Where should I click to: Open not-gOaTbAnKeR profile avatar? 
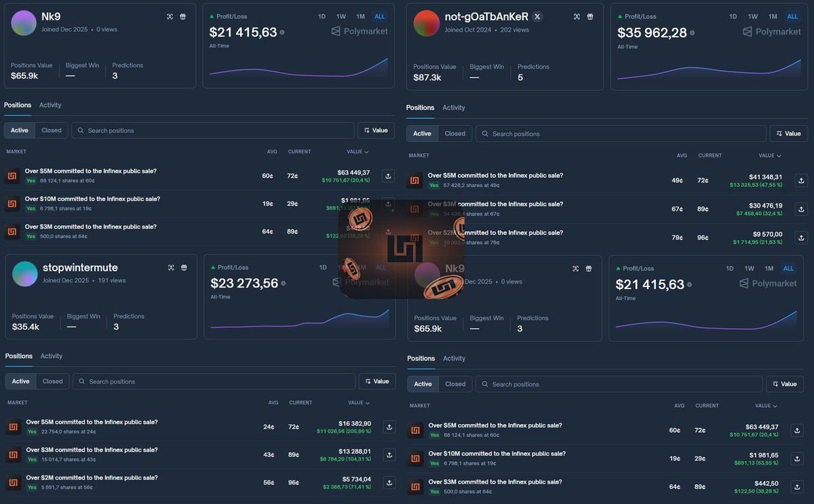click(427, 23)
